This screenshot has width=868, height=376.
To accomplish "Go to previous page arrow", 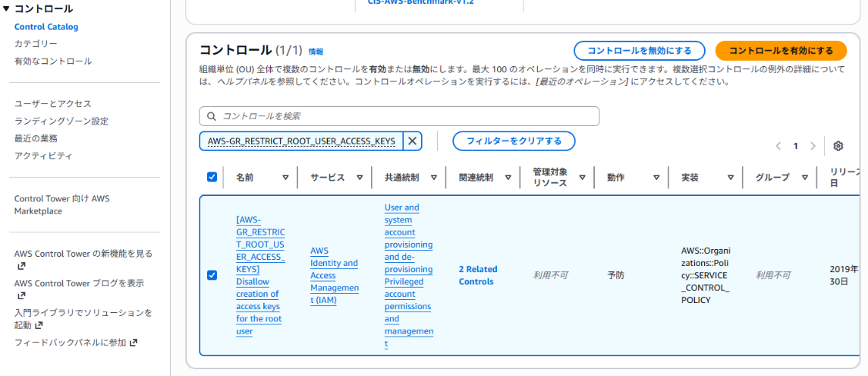I will 778,146.
